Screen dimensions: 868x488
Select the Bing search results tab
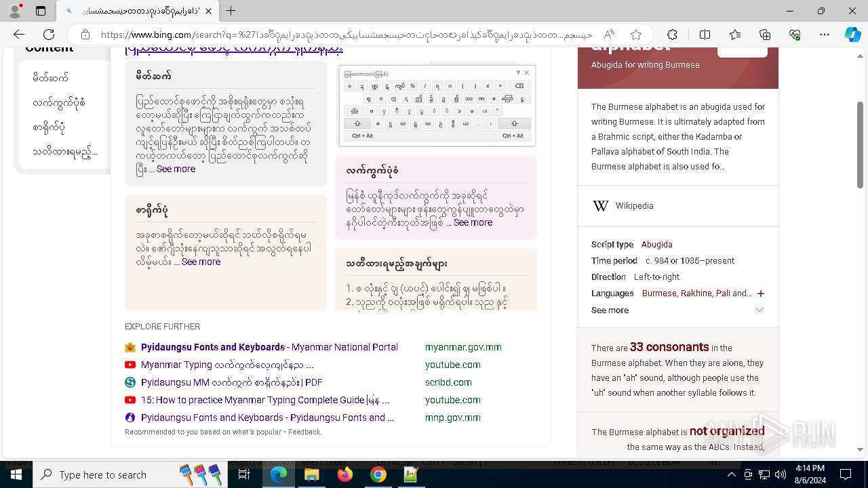pos(138,11)
